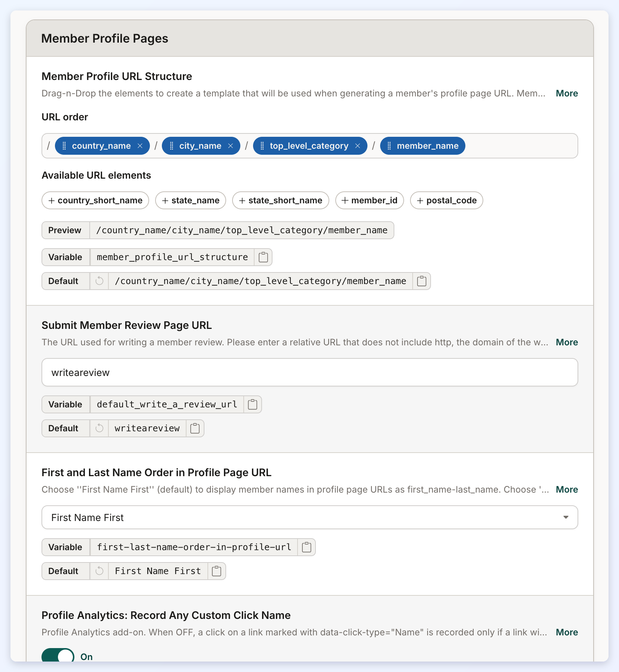Reset review URL to default writeareview
The image size is (619, 672).
99,428
